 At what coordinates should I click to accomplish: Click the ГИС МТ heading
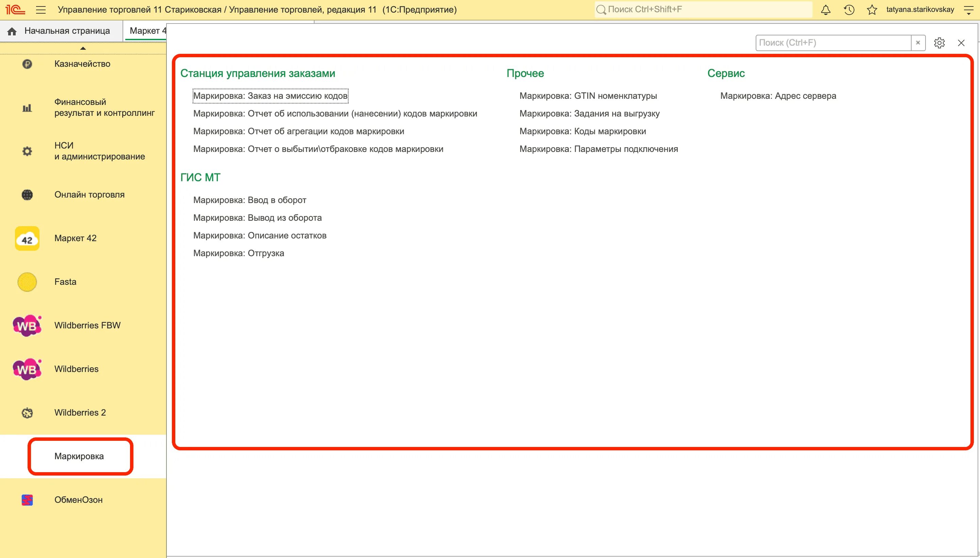pyautogui.click(x=200, y=177)
